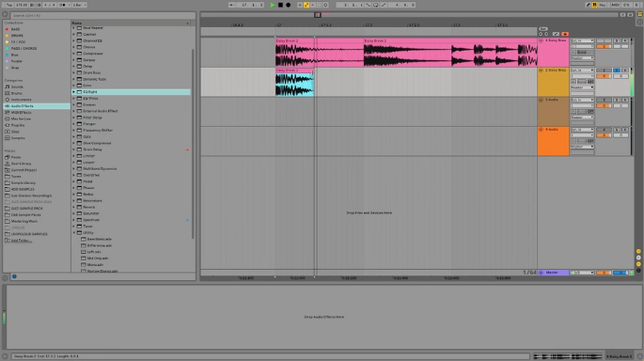Select the Limiter device
644x361 pixels.
pos(88,156)
